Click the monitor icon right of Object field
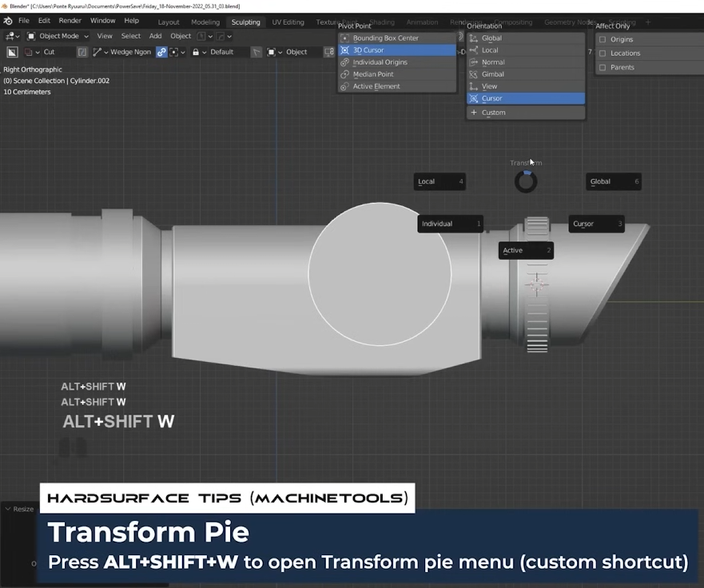Image resolution: width=704 pixels, height=588 pixels. (x=328, y=52)
